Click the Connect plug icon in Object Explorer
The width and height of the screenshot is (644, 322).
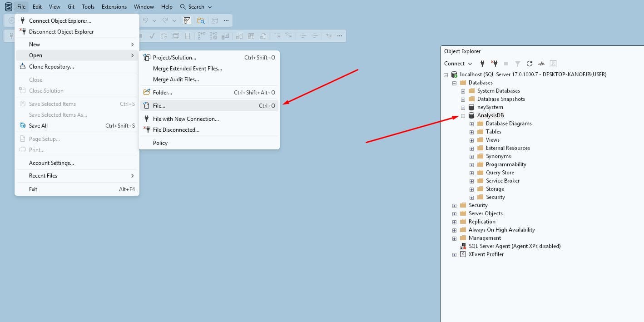click(482, 64)
